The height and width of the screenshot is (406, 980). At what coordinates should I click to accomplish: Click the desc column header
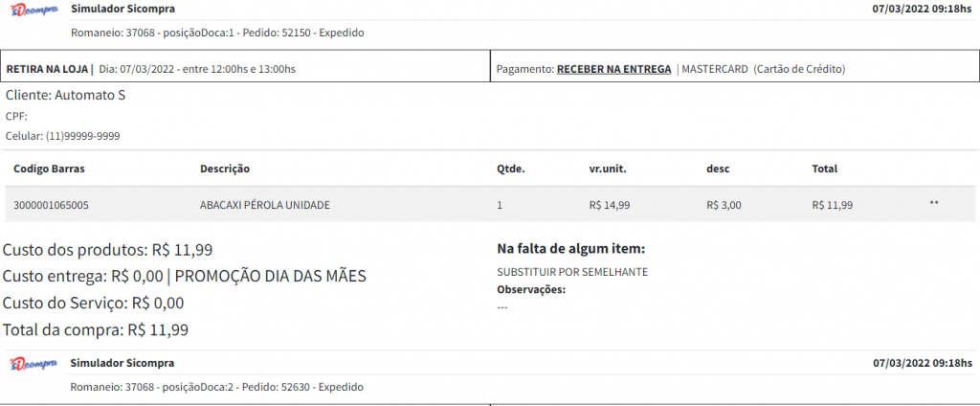[718, 169]
